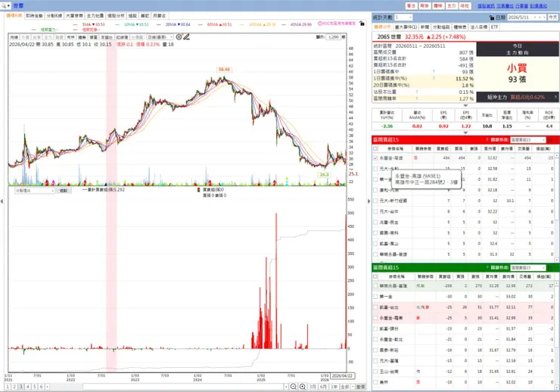This screenshot has width=560, height=392.
Task: Expand arrow below EPS metrics row
Action: (465, 132)
